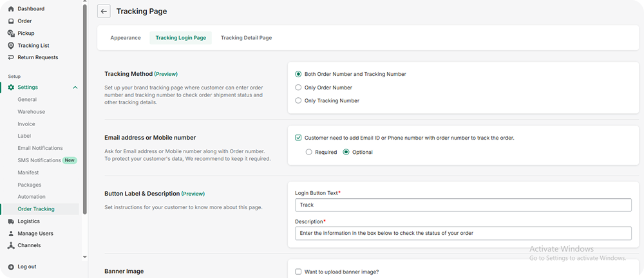This screenshot has width=644, height=278.
Task: Open the Tracking Detail Page tab
Action: pos(246,38)
